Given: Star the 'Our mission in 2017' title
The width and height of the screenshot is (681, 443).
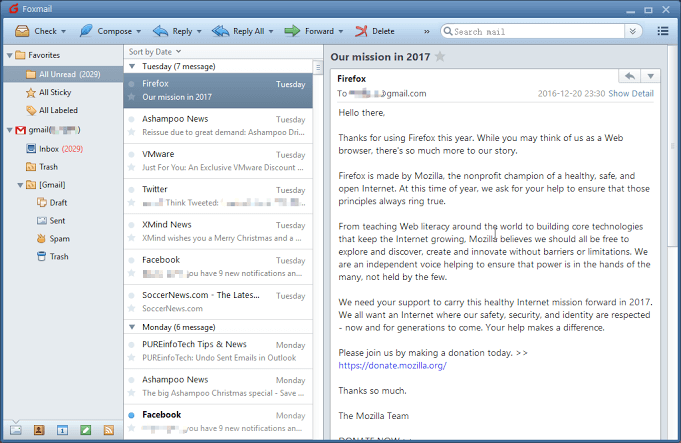Looking at the screenshot, I should pos(440,56).
